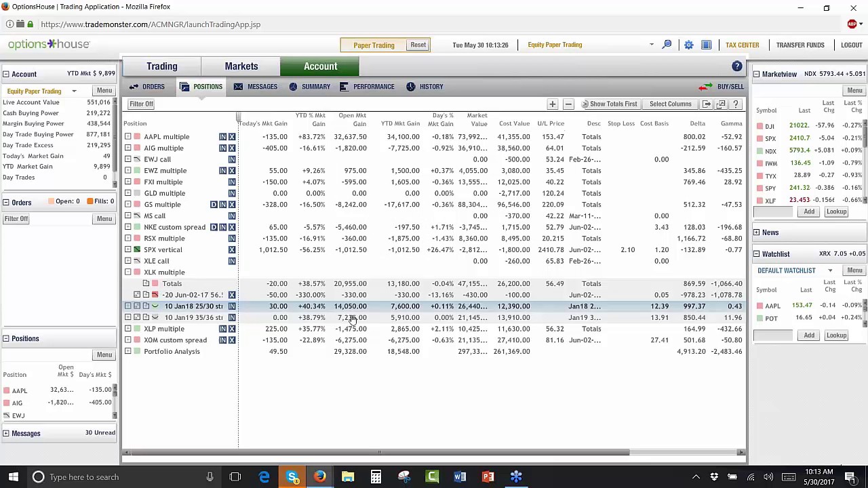
Task: Click Marketview symbol input field
Action: (772, 211)
